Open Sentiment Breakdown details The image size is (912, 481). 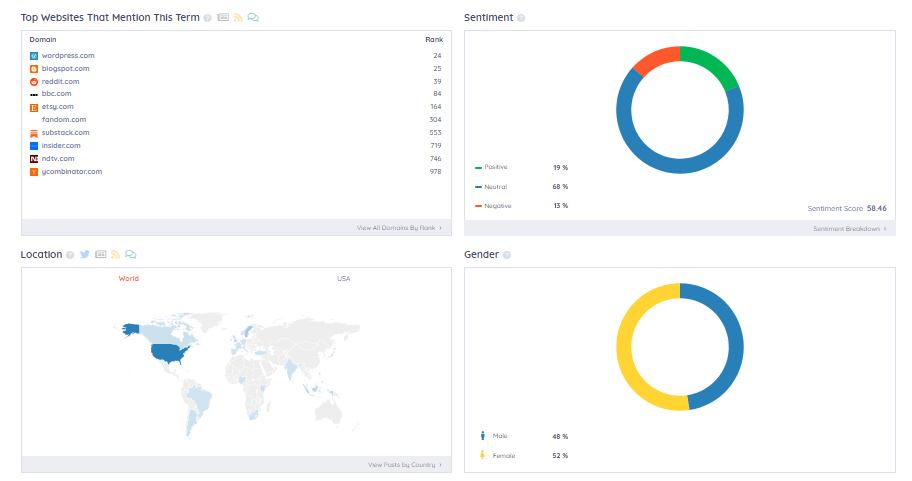click(850, 229)
